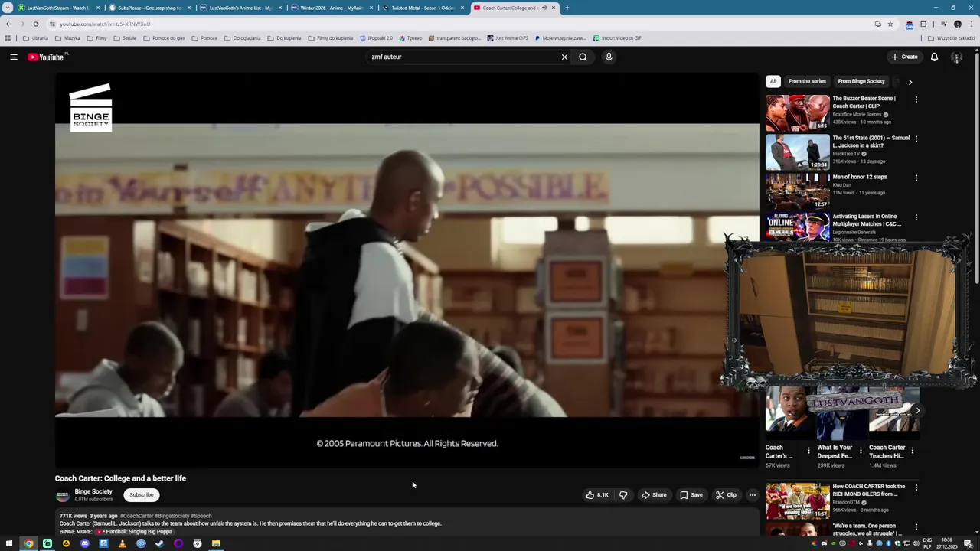Click the #Speech hashtag in description
Viewport: 980px width, 551px height.
click(201, 516)
